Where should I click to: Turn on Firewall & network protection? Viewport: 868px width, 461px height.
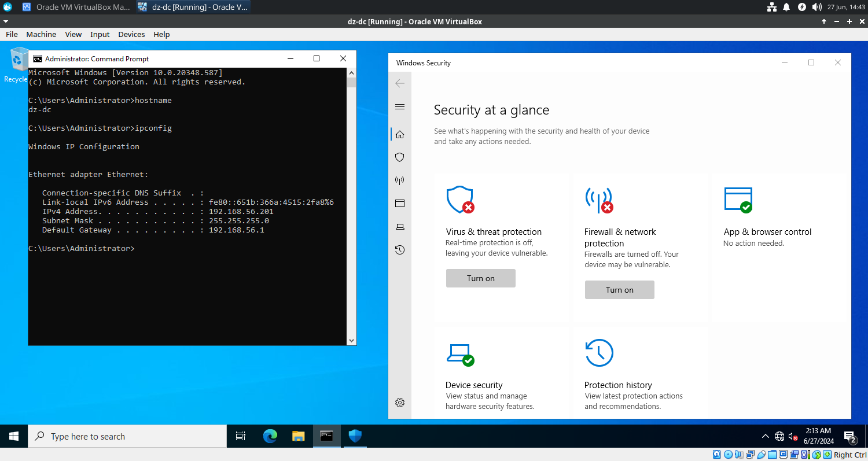click(620, 290)
